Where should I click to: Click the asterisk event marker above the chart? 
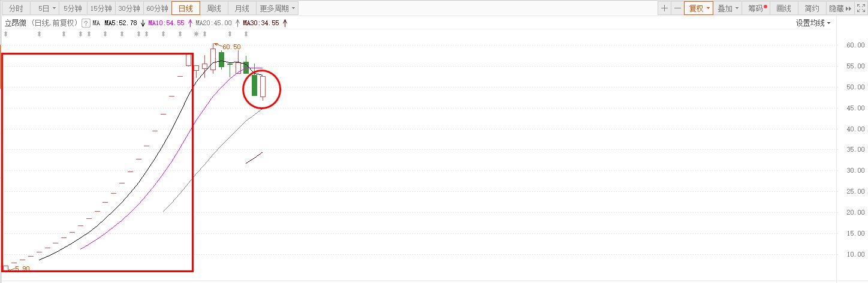click(196, 34)
